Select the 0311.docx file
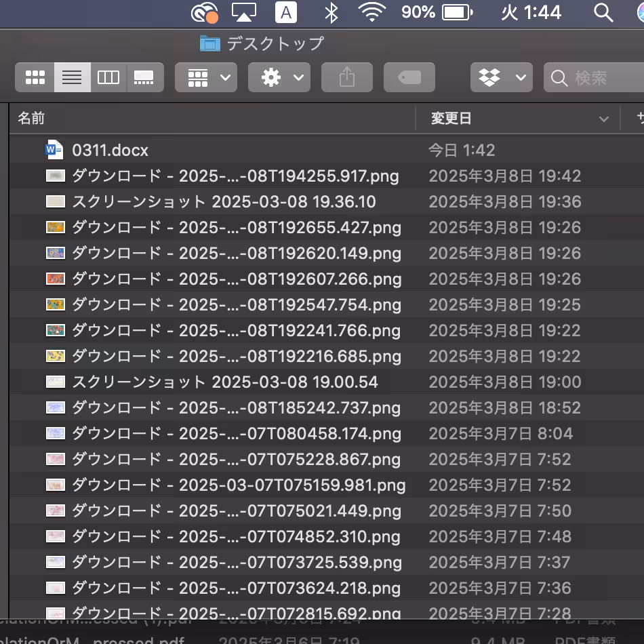This screenshot has height=644, width=644. 110,150
